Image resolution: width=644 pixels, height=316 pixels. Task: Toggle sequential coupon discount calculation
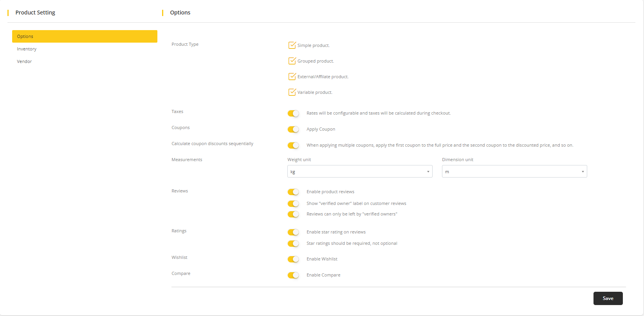(x=293, y=145)
